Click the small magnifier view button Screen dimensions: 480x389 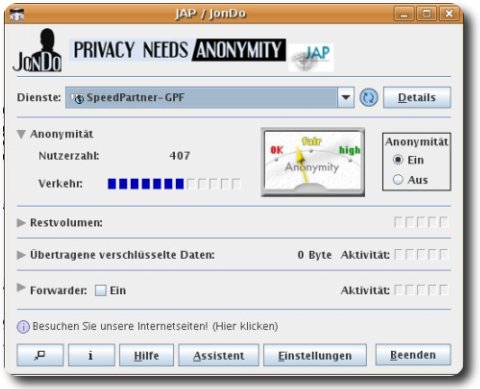click(40, 355)
